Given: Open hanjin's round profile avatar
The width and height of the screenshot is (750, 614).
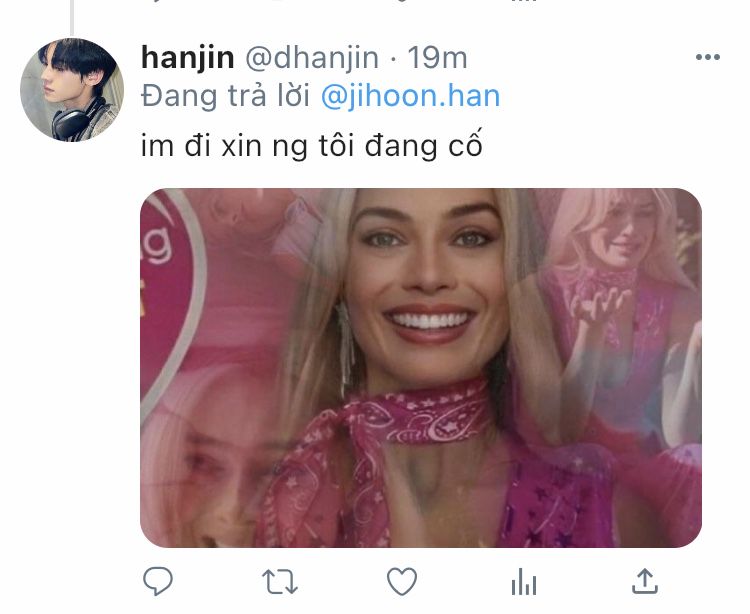Looking at the screenshot, I should coord(72,90).
